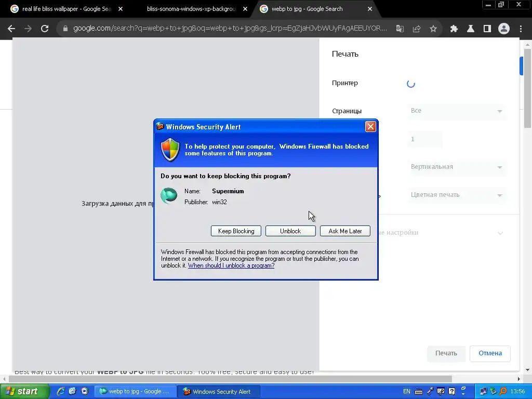The image size is (532, 399).
Task: Click the Supermium program name text
Action: tap(228, 191)
